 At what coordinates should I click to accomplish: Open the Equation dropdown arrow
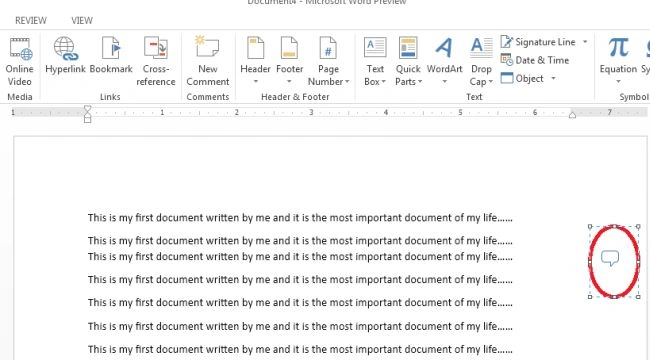click(618, 81)
